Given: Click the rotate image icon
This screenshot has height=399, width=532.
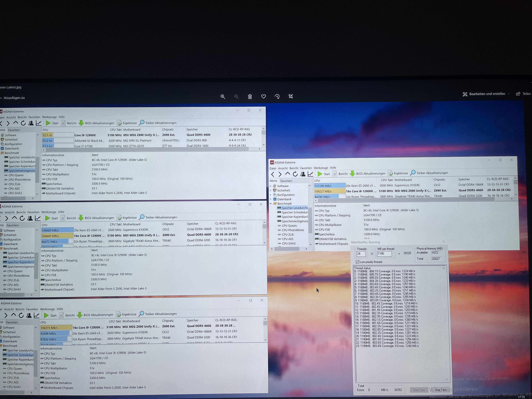Looking at the screenshot, I should pos(277,96).
